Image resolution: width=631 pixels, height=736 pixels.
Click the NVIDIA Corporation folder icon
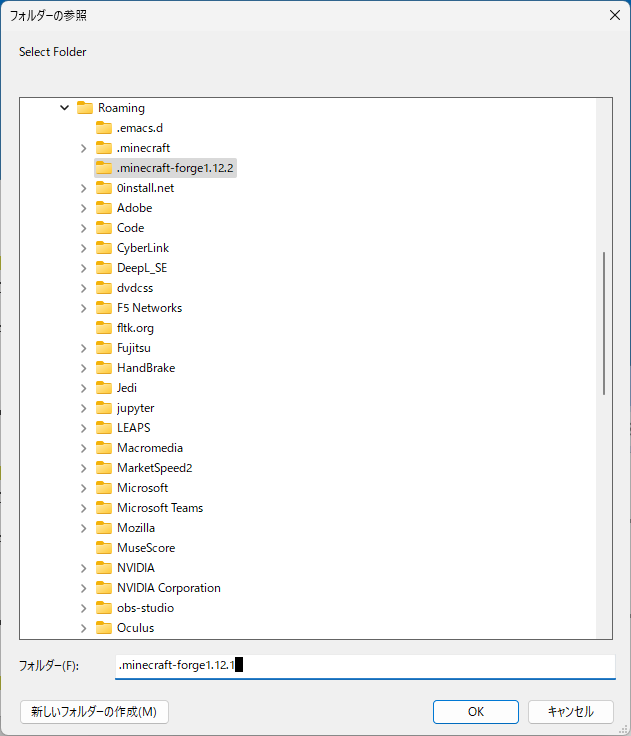(104, 588)
